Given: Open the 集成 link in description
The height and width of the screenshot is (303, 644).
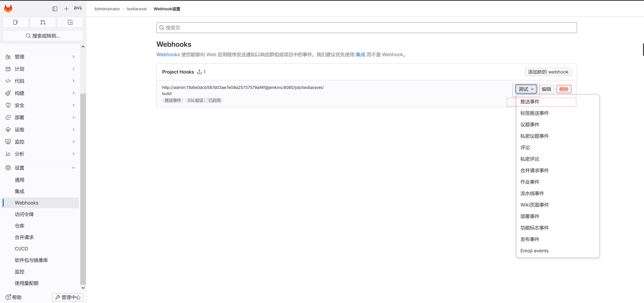Looking at the screenshot, I should point(360,54).
